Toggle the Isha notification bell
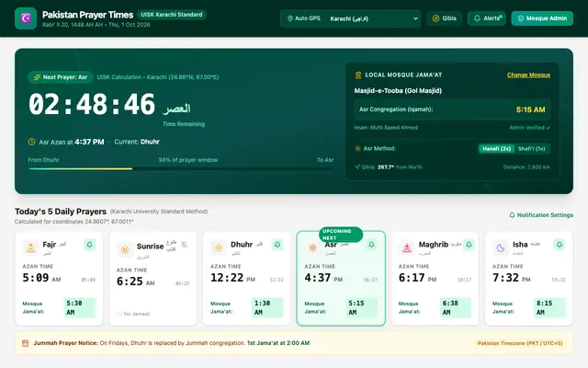This screenshot has width=588, height=368. coord(560,245)
